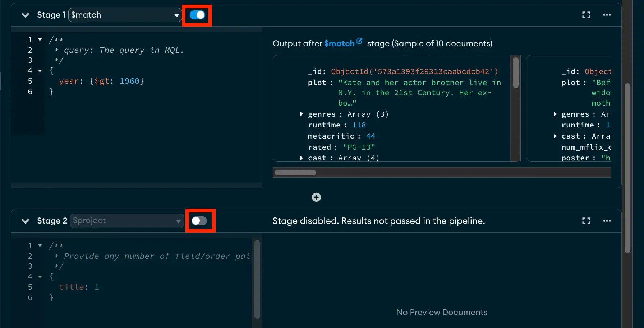Enable the disabled Stage 2 toggle
The height and width of the screenshot is (328, 644).
(200, 221)
